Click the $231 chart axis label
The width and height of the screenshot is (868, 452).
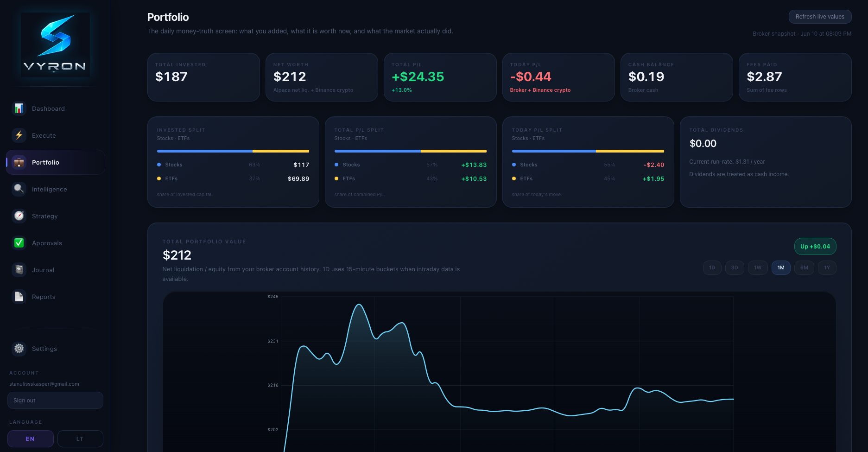[x=273, y=341]
